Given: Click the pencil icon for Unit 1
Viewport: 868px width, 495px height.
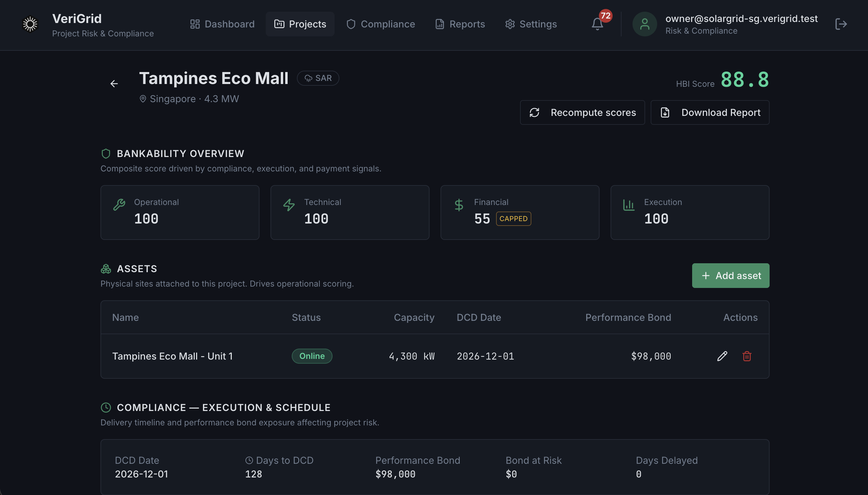Looking at the screenshot, I should click(722, 356).
